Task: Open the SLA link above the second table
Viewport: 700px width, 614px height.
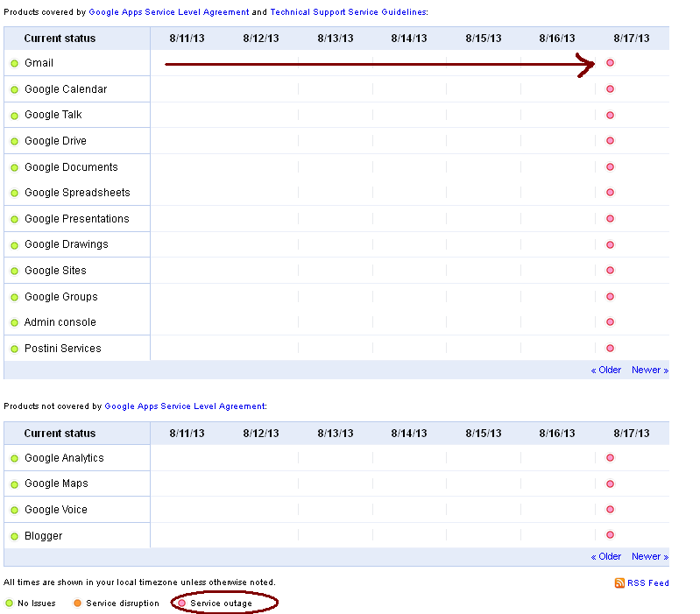Action: (185, 406)
